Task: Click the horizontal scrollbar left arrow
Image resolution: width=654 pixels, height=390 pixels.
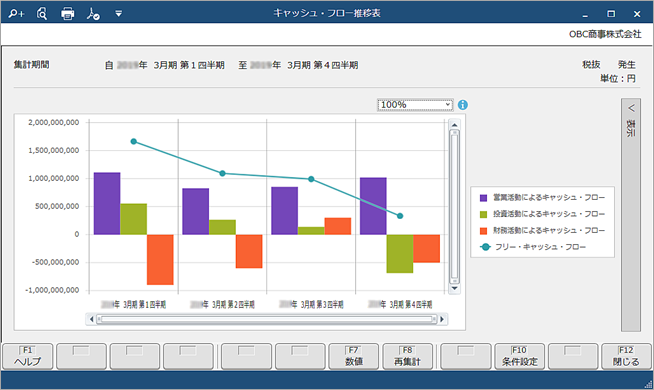Action: (x=91, y=320)
